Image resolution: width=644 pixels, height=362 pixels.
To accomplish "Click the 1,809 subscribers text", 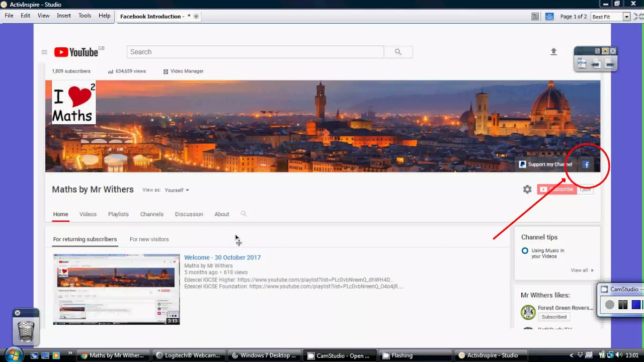I will pyautogui.click(x=71, y=71).
